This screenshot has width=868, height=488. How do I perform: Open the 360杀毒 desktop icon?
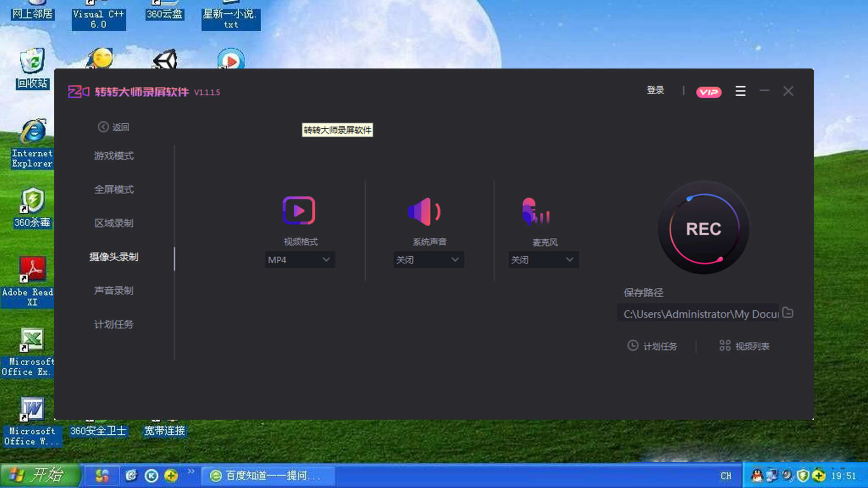pyautogui.click(x=32, y=208)
